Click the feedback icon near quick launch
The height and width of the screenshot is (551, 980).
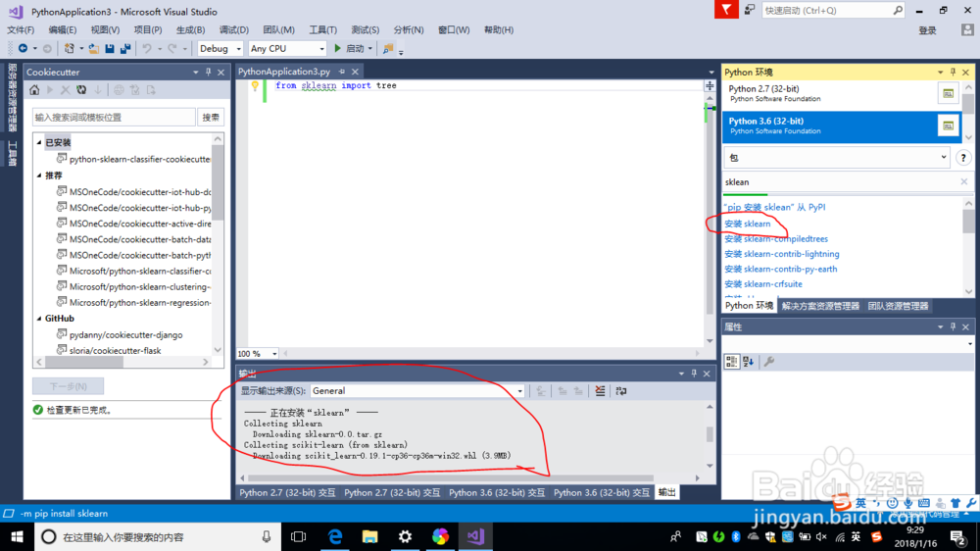(x=750, y=10)
